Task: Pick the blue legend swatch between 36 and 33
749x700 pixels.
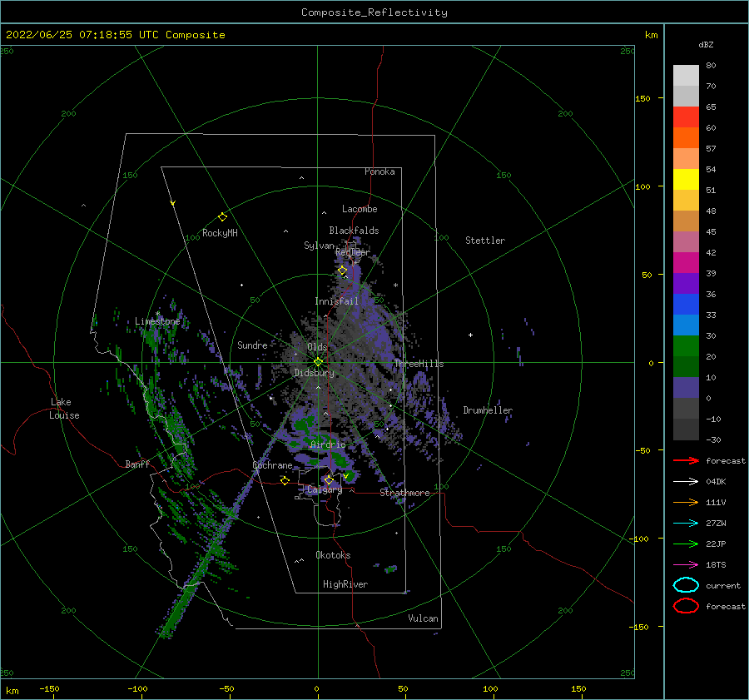Action: click(686, 305)
